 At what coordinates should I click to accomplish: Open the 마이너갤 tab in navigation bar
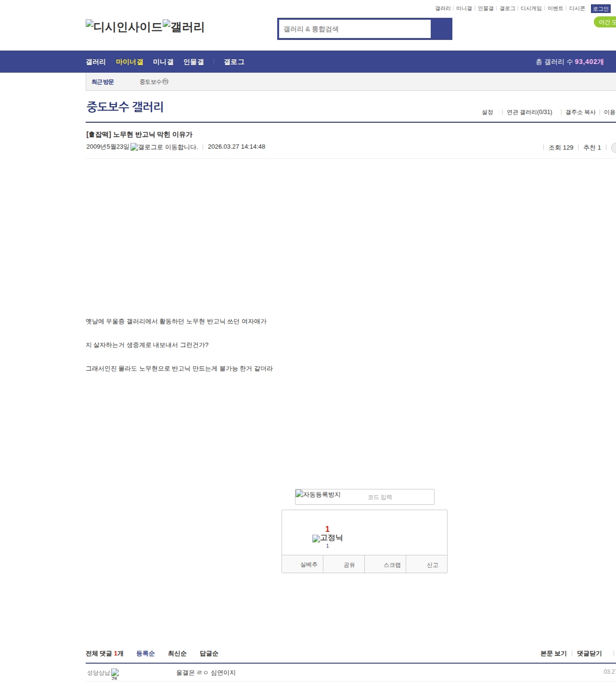[x=129, y=62]
